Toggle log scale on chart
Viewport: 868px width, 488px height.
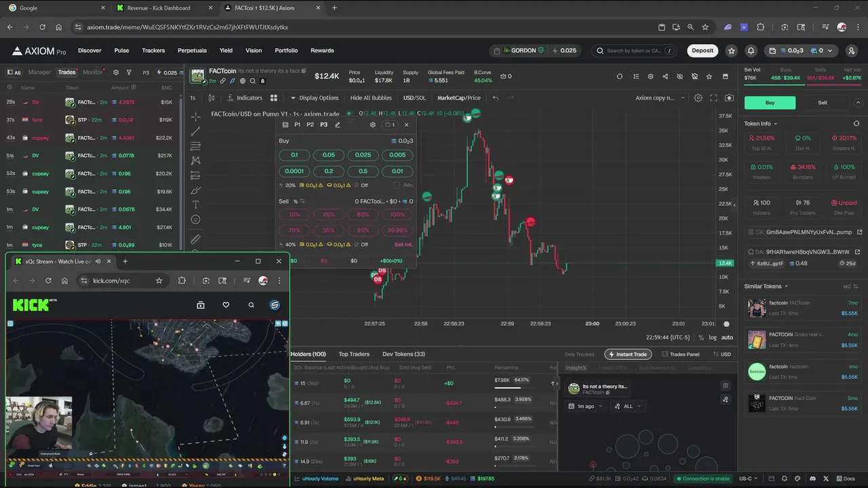click(x=713, y=338)
